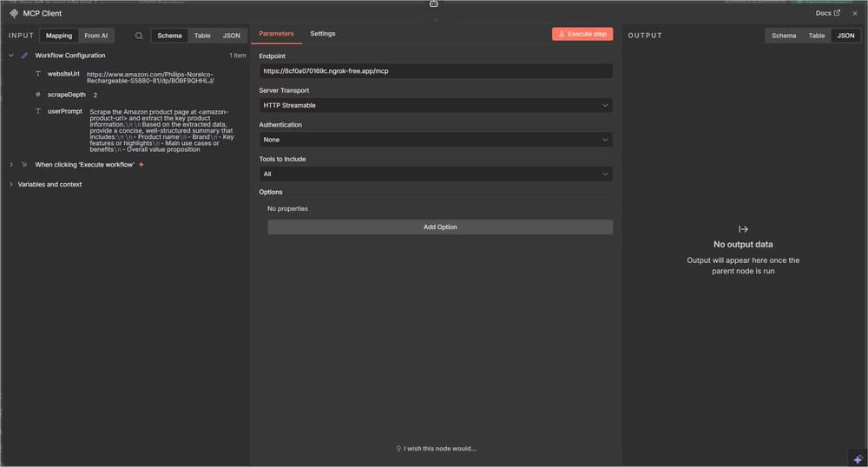Click the Add Option button
Viewport: 868px width, 467px height.
coord(439,227)
